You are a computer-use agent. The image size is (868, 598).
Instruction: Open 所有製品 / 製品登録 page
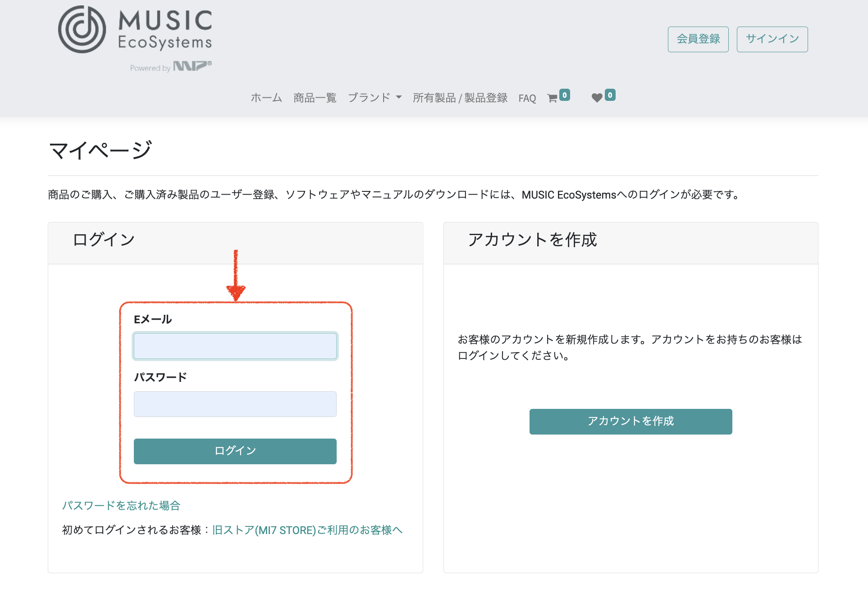click(x=460, y=98)
